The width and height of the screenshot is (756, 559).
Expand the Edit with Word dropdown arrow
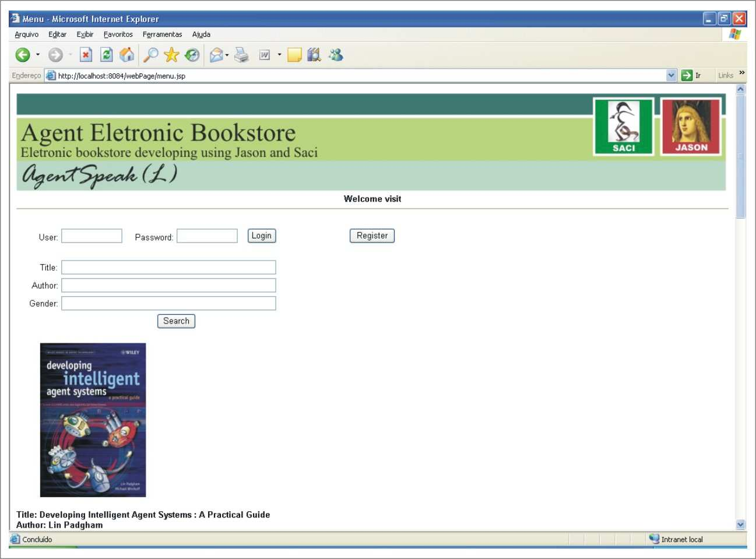[279, 55]
